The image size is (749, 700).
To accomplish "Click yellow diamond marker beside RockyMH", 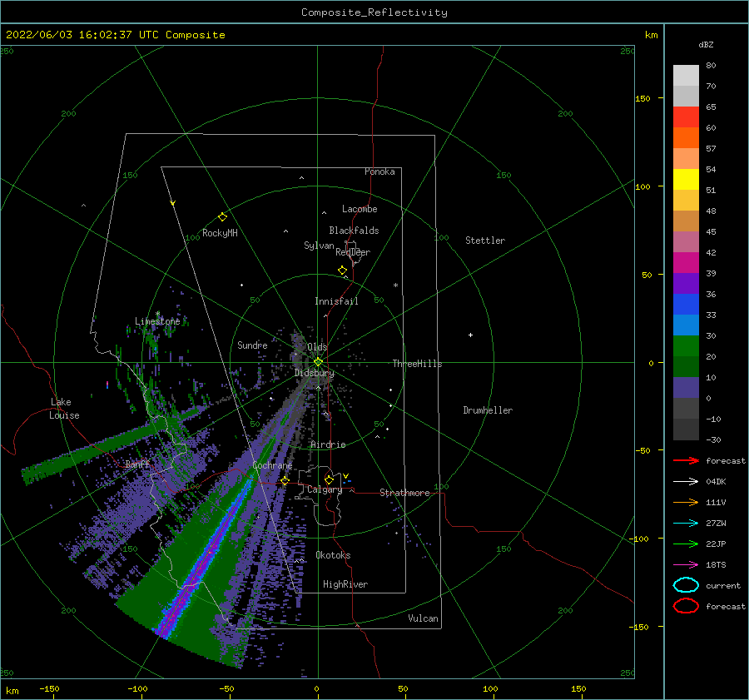I will [222, 217].
